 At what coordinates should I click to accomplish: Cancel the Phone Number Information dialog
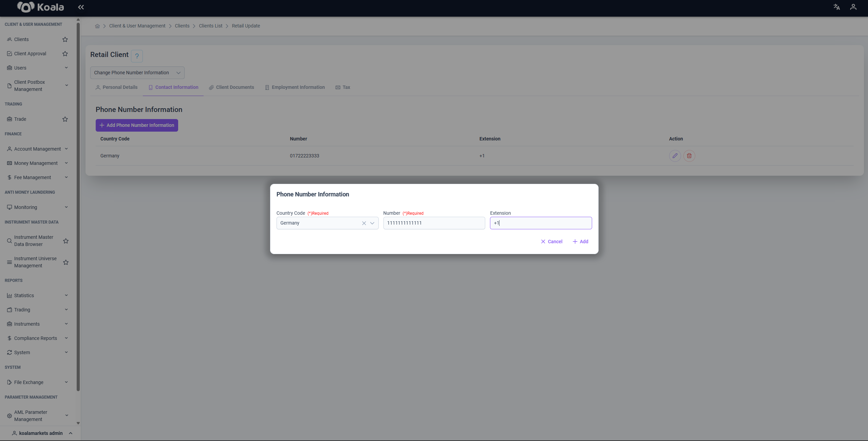pos(552,242)
